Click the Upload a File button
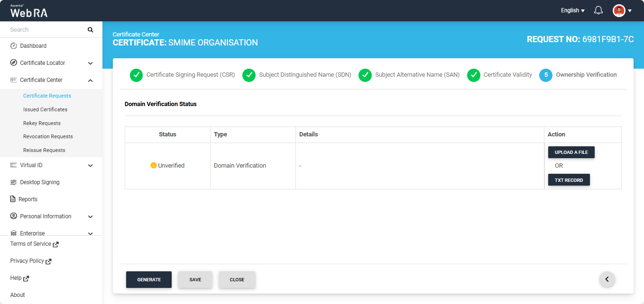Image resolution: width=644 pixels, height=304 pixels. point(571,152)
